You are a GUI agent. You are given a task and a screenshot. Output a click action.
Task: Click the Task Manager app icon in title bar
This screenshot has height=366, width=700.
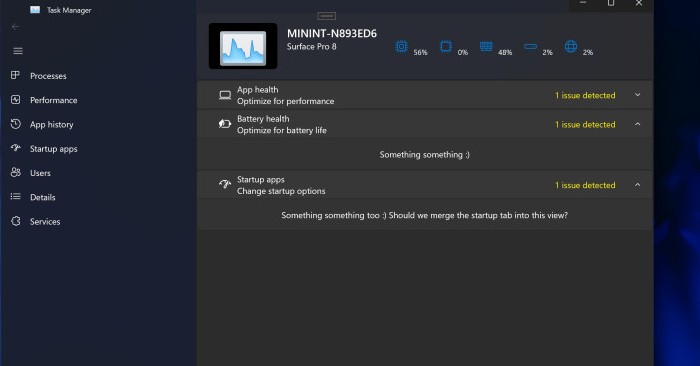[x=35, y=10]
